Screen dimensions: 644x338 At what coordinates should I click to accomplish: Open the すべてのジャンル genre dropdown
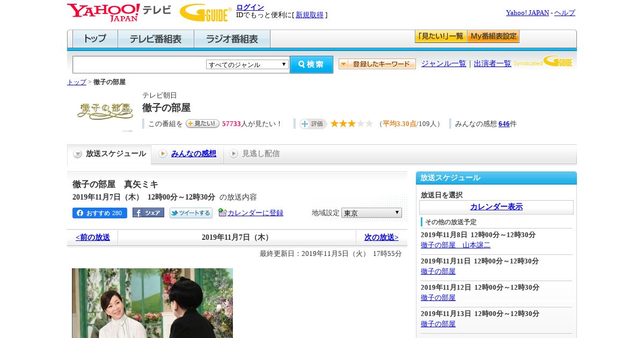[247, 64]
